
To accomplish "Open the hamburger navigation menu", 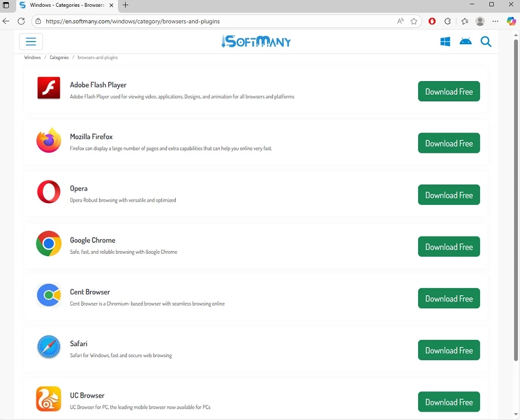I will [x=31, y=42].
